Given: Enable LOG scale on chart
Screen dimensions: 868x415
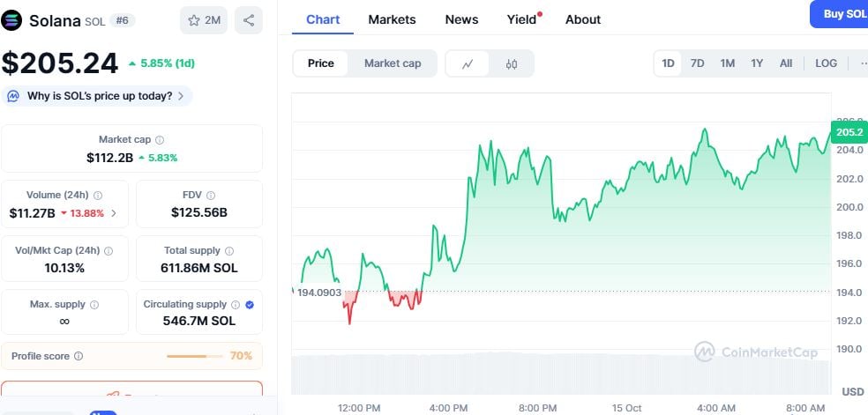Looking at the screenshot, I should (x=827, y=63).
